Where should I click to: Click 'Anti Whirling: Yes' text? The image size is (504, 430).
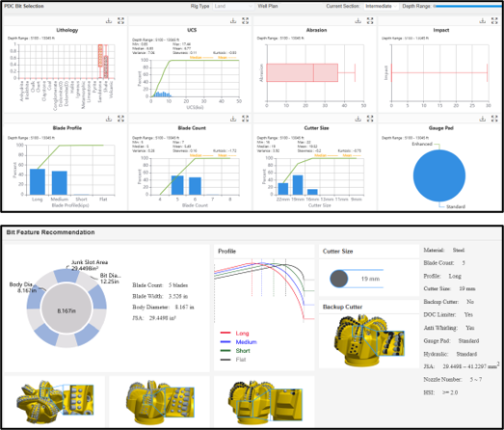[449, 328]
